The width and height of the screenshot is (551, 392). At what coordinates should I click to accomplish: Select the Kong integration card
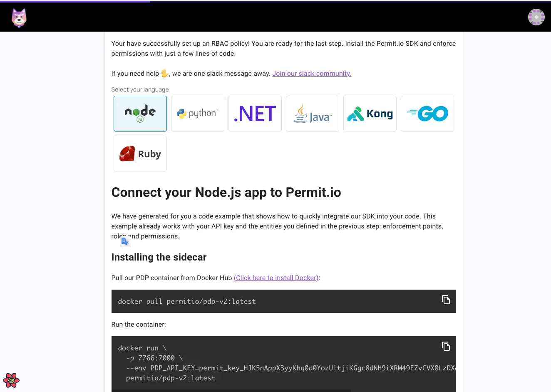(370, 114)
